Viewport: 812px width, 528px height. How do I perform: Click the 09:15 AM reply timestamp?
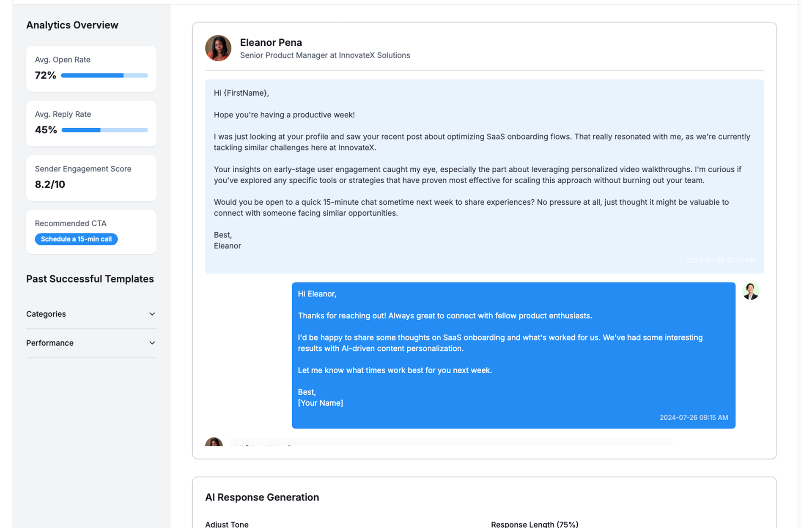point(693,418)
